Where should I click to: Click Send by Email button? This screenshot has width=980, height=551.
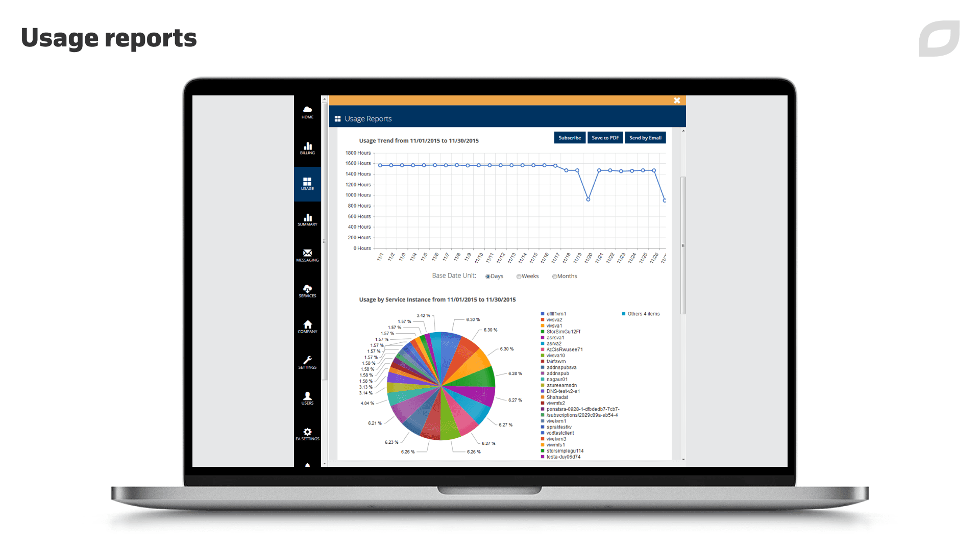click(x=644, y=137)
